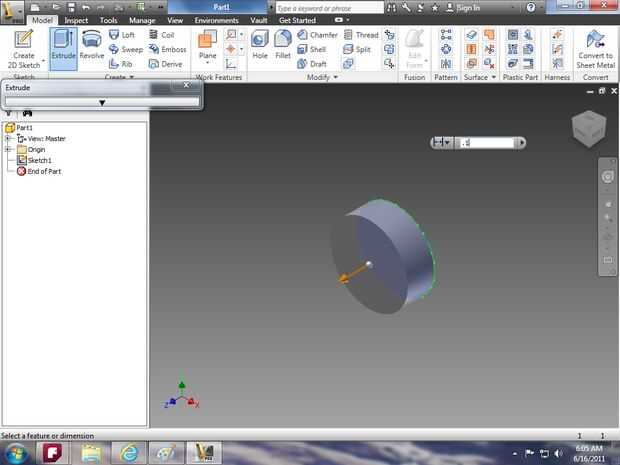Click the Inventor taskbar icon

(x=204, y=453)
